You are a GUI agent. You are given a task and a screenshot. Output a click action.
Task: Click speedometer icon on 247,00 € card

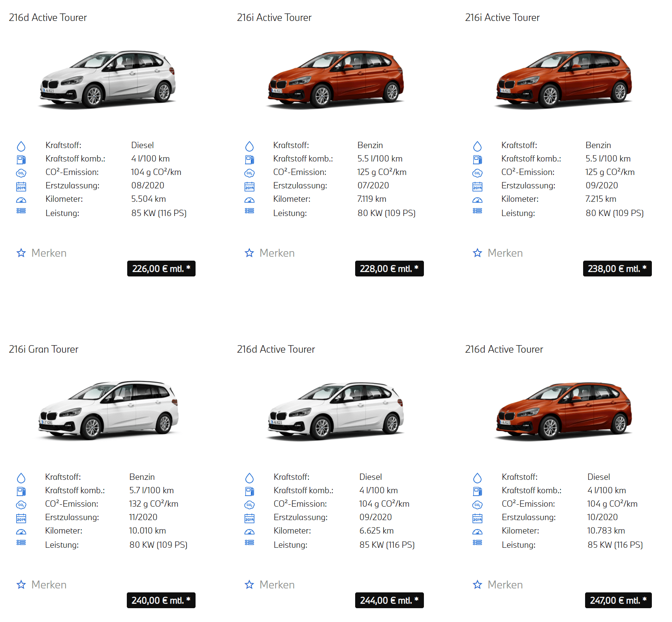point(477,532)
